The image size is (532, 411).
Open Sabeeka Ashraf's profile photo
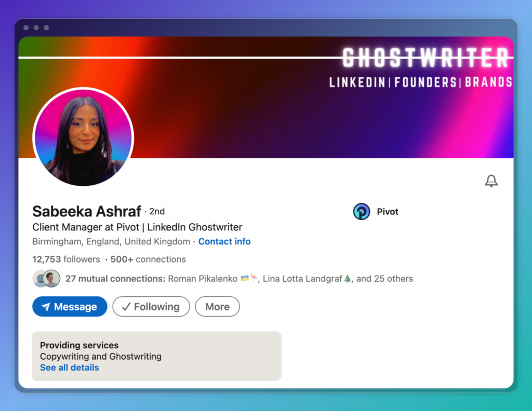[83, 137]
